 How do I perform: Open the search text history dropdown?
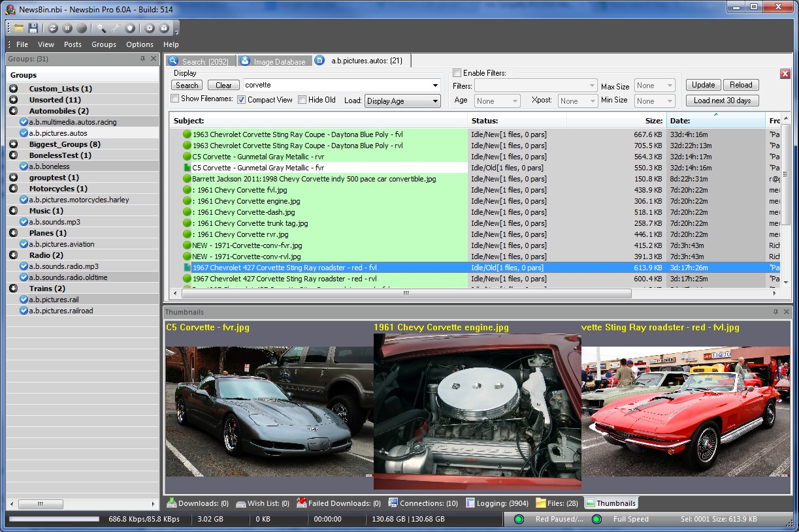pos(435,86)
